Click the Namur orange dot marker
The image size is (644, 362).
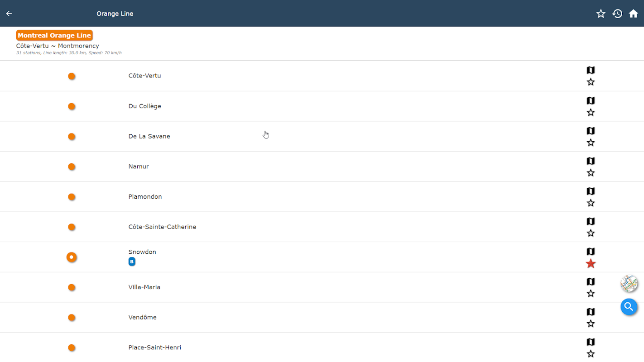coord(72,167)
